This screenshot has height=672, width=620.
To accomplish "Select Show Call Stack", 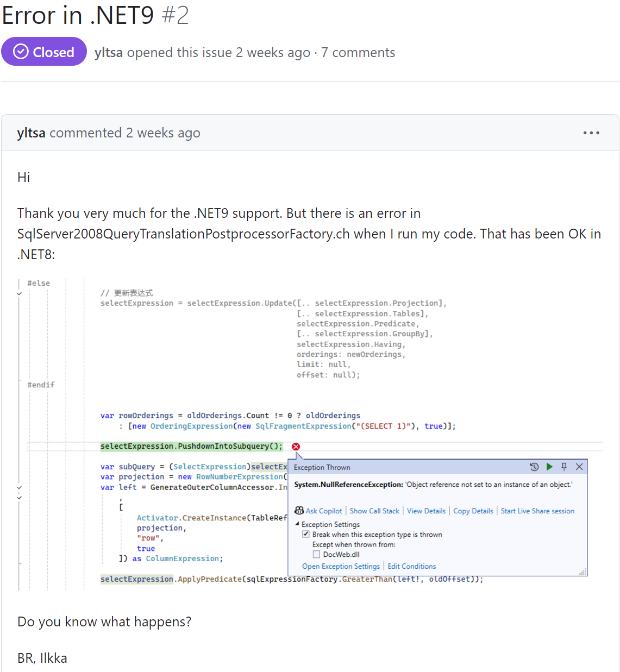I will pos(374,511).
